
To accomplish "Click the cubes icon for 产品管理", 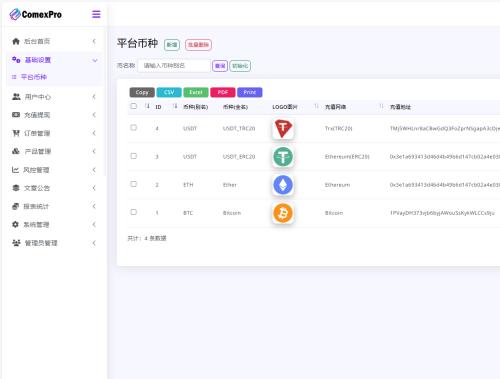I will tap(16, 151).
